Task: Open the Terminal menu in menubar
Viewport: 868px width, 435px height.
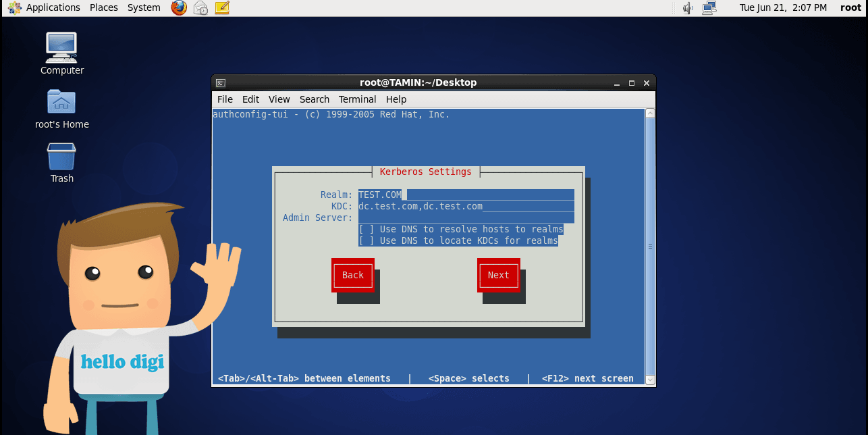Action: [358, 99]
